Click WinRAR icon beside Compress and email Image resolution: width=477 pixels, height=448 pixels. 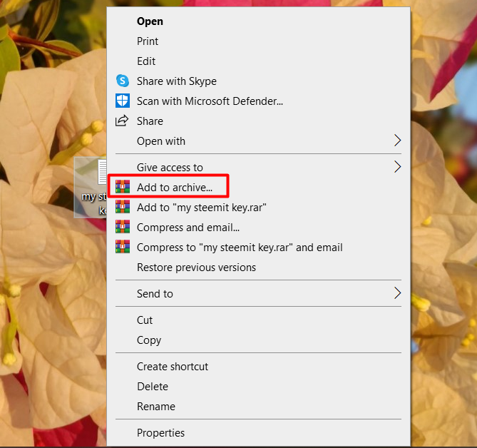click(x=123, y=227)
